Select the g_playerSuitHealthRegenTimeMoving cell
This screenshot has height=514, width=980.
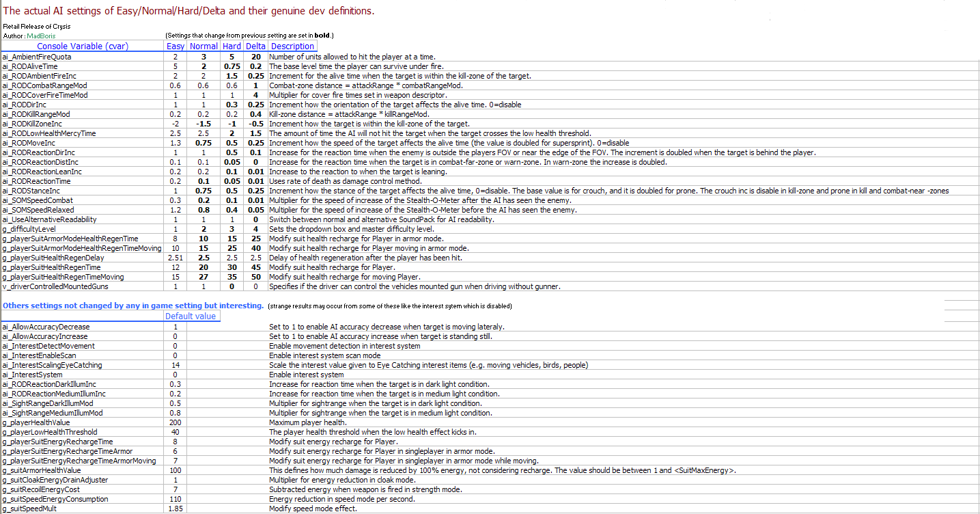coord(83,277)
